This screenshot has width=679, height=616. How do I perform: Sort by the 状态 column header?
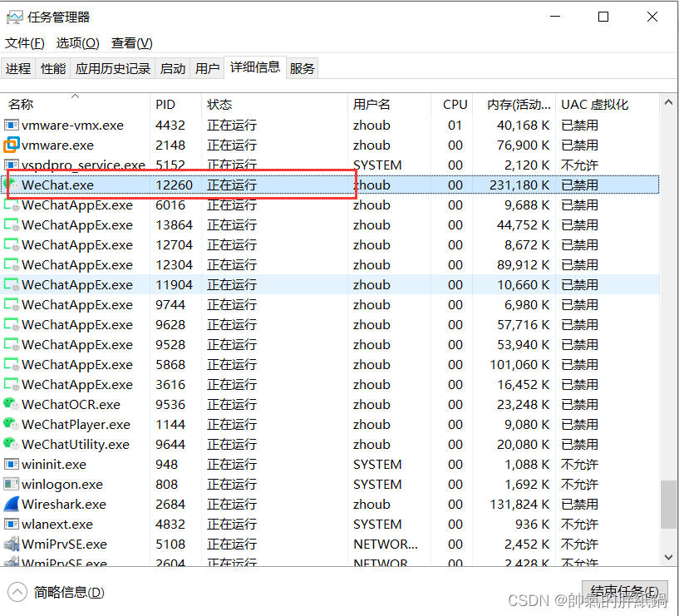[x=274, y=104]
